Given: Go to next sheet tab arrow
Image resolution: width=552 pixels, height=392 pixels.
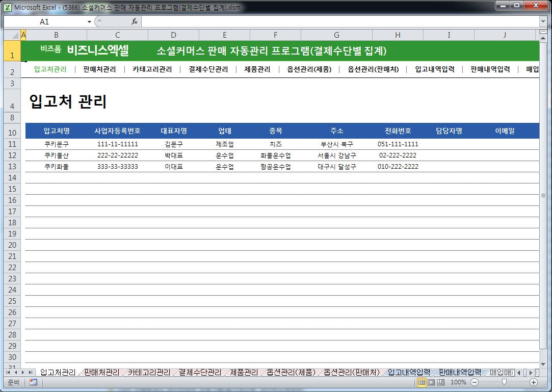Looking at the screenshot, I should (x=23, y=372).
